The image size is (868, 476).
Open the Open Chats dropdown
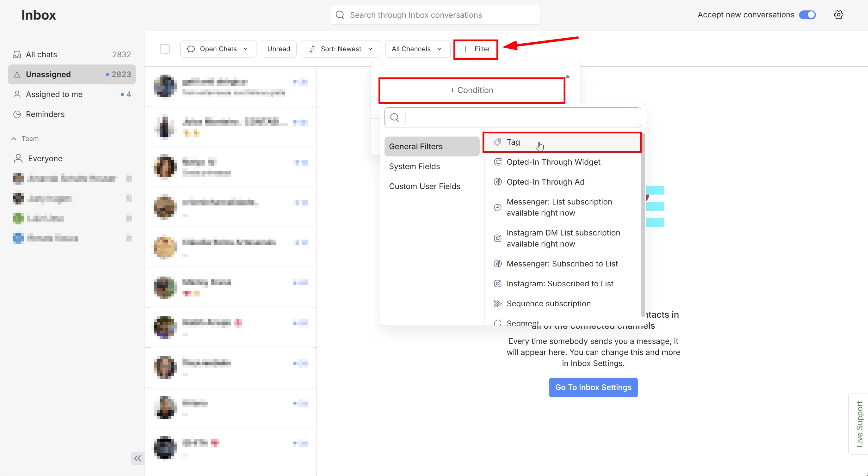click(218, 49)
